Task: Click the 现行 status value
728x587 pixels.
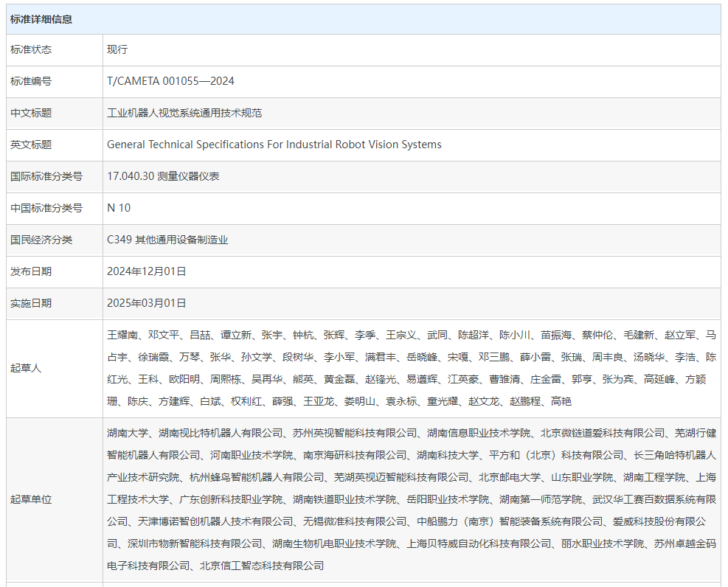Action: pyautogui.click(x=117, y=50)
